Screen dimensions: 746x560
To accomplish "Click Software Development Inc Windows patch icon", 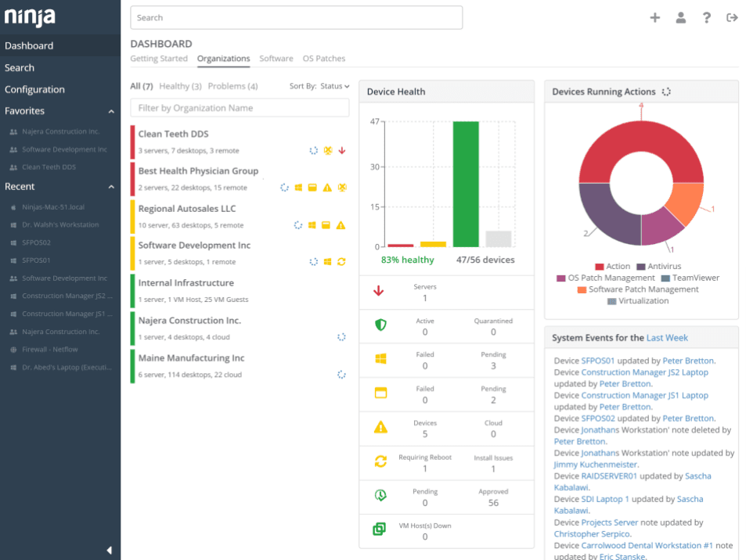I will (x=327, y=261).
